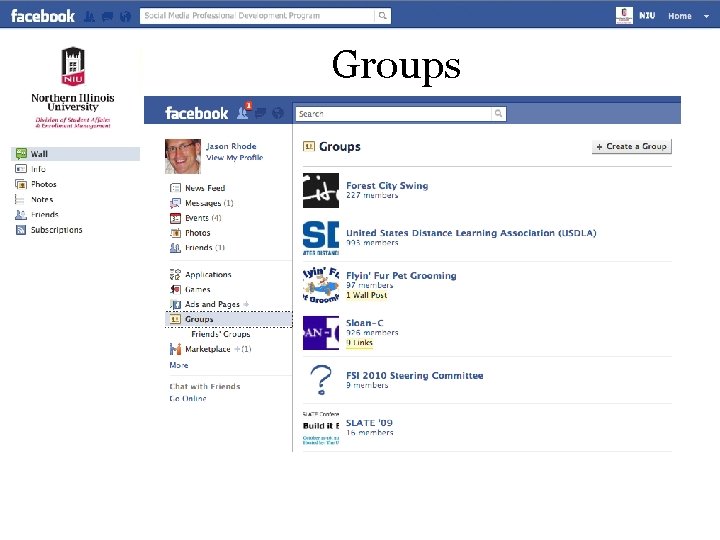Screen dimensions: 720x540
Task: Click the top search field
Action: coord(257,16)
